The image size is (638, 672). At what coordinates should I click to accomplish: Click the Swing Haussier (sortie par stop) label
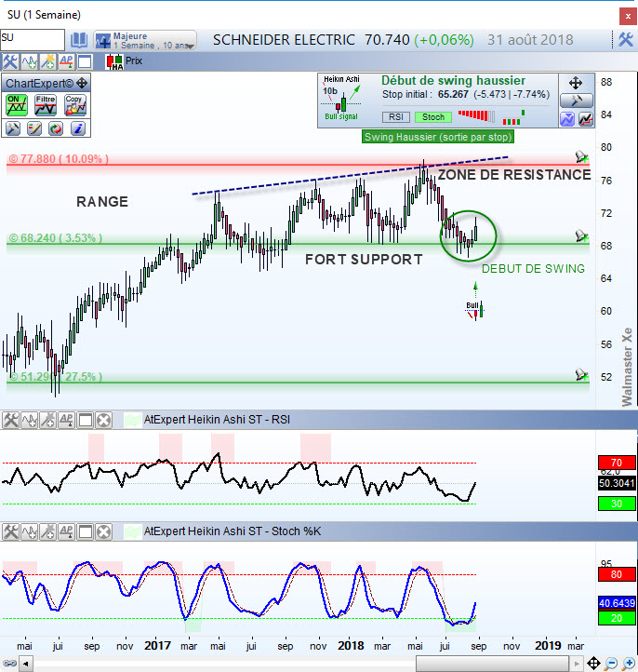click(438, 137)
